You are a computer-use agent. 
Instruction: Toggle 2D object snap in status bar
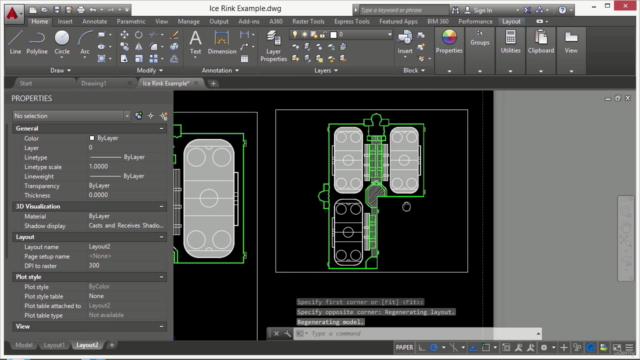click(x=486, y=347)
